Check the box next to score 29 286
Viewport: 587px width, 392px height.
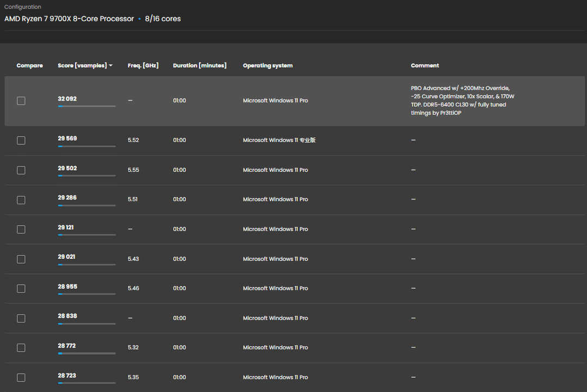21,200
